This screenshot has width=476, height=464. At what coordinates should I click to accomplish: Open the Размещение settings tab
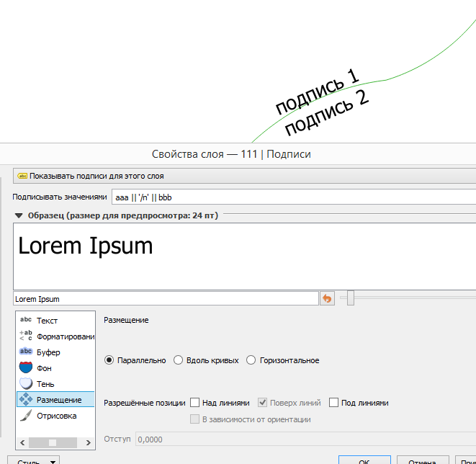[x=56, y=400]
